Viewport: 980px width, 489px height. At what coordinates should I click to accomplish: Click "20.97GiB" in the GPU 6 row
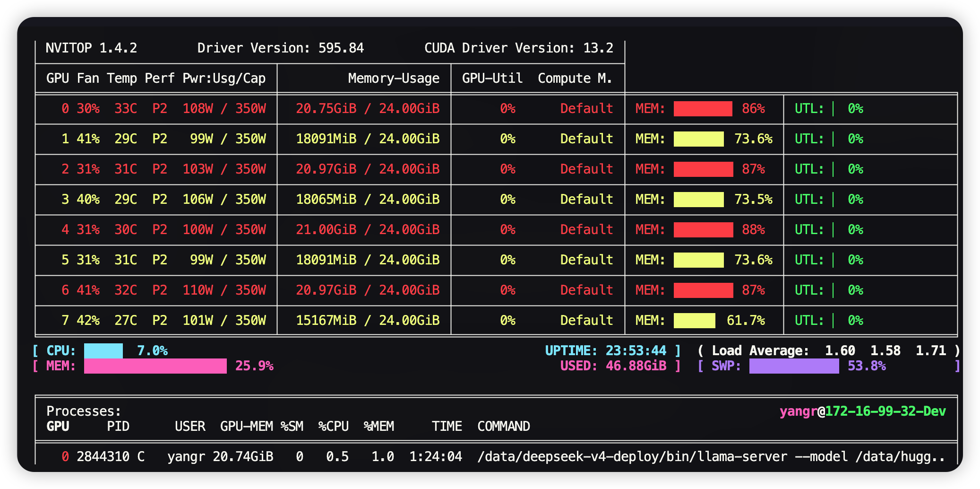(326, 290)
